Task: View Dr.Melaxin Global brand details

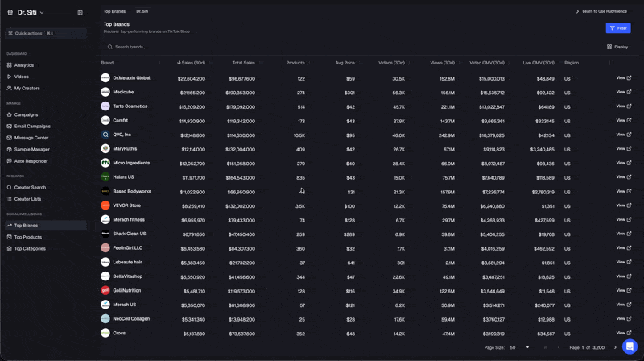Action: (623, 78)
